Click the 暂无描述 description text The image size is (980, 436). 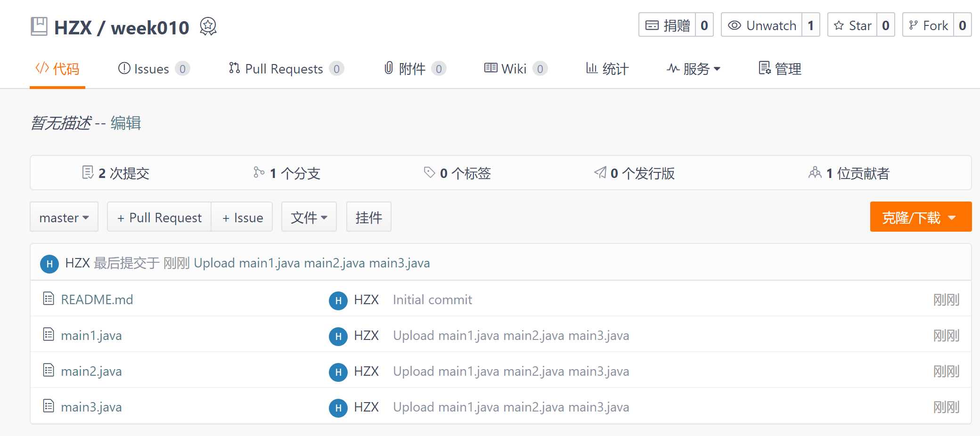click(x=61, y=123)
